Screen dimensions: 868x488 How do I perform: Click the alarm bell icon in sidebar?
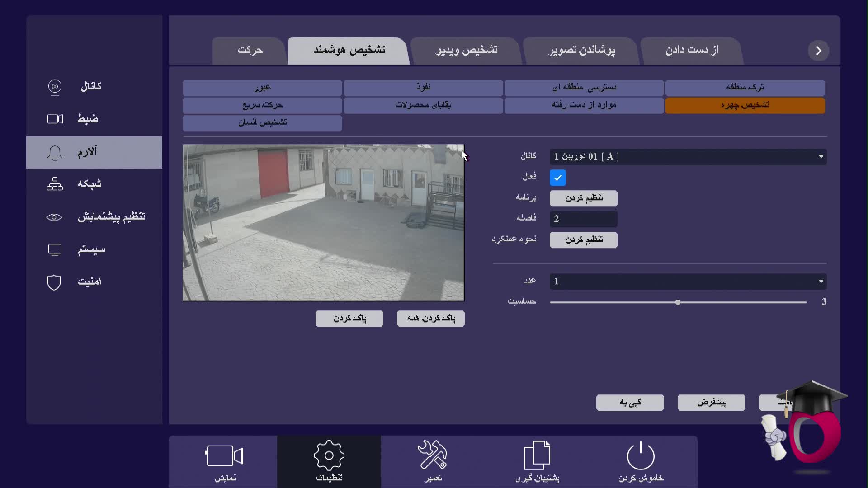[55, 153]
